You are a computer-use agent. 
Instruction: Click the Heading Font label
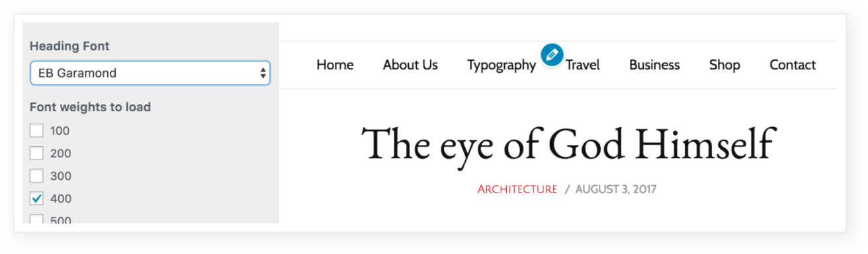[x=69, y=46]
